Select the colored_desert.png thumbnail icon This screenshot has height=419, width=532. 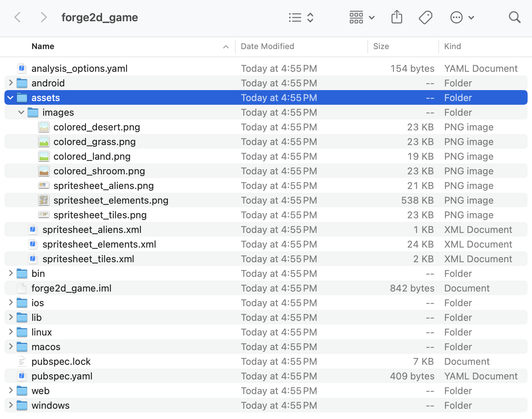coord(44,127)
